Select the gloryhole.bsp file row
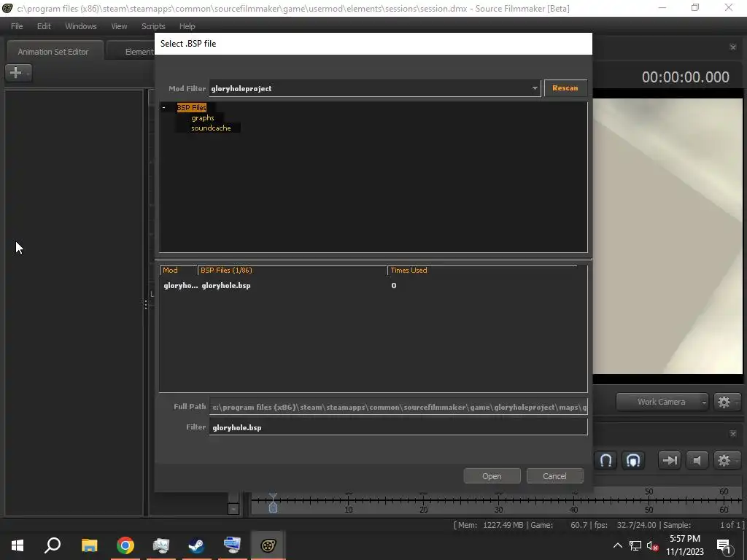This screenshot has width=747, height=560. point(373,286)
